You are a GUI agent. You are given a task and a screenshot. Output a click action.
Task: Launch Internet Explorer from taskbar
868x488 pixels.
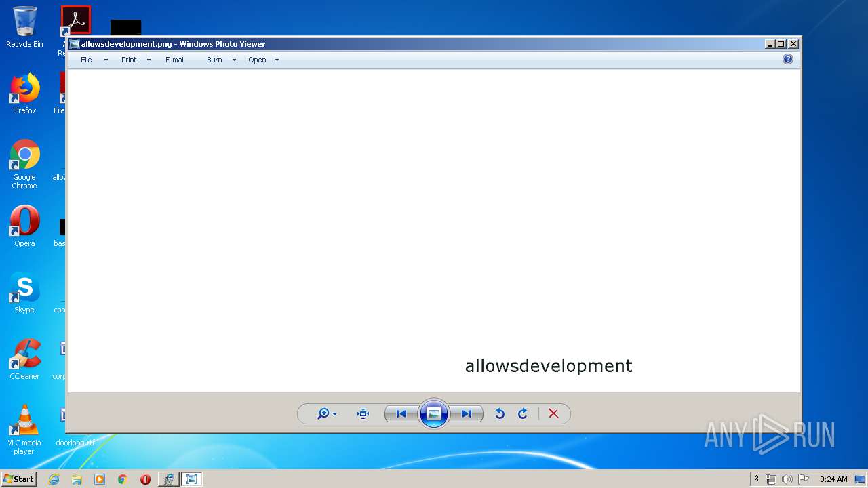point(54,479)
